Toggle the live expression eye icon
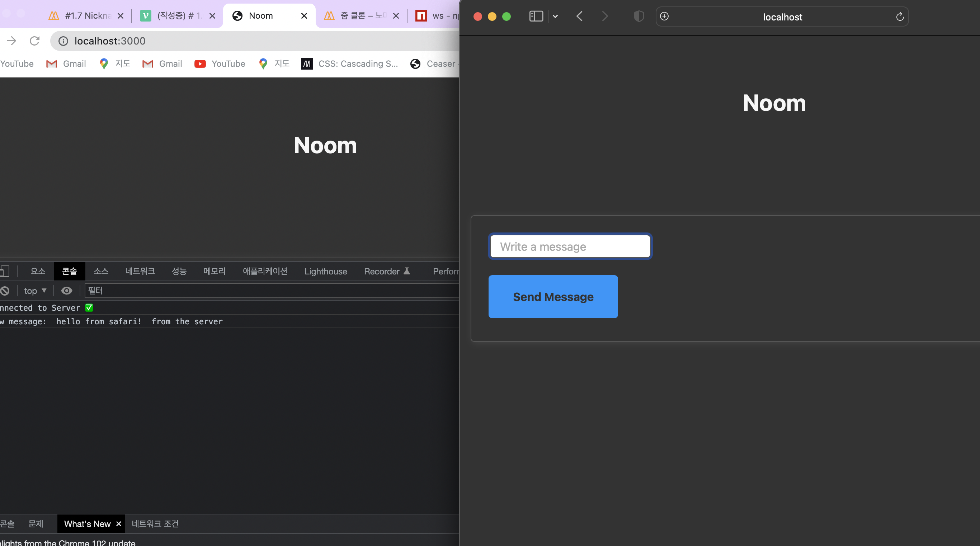 point(67,291)
